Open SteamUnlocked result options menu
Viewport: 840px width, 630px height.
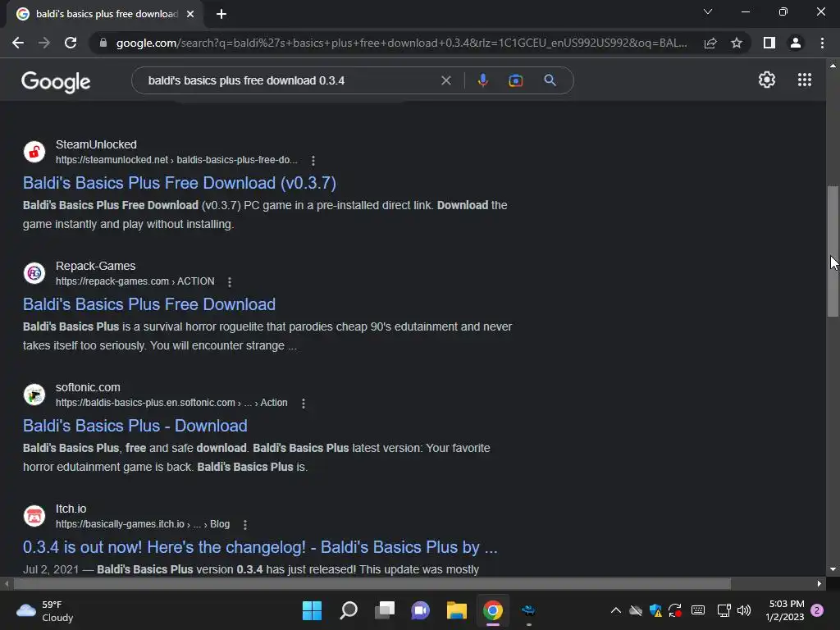[313, 160]
